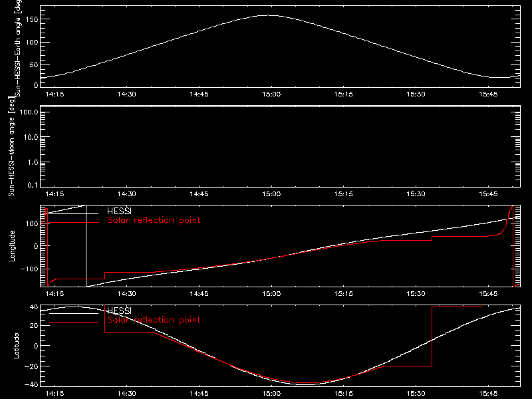The height and width of the screenshot is (399, 532).
Task: Select 14:15 label under the Earth angle plot
Action: pos(55,94)
